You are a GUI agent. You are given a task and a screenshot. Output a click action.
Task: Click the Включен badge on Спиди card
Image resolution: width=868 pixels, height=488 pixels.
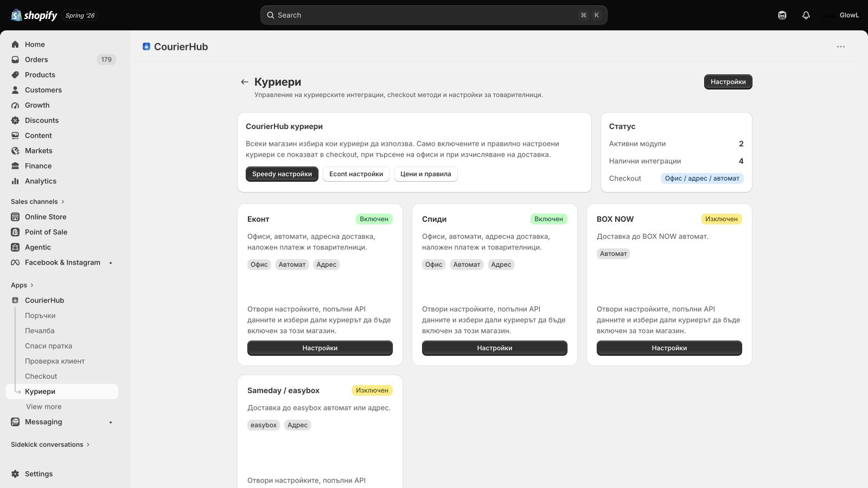548,219
